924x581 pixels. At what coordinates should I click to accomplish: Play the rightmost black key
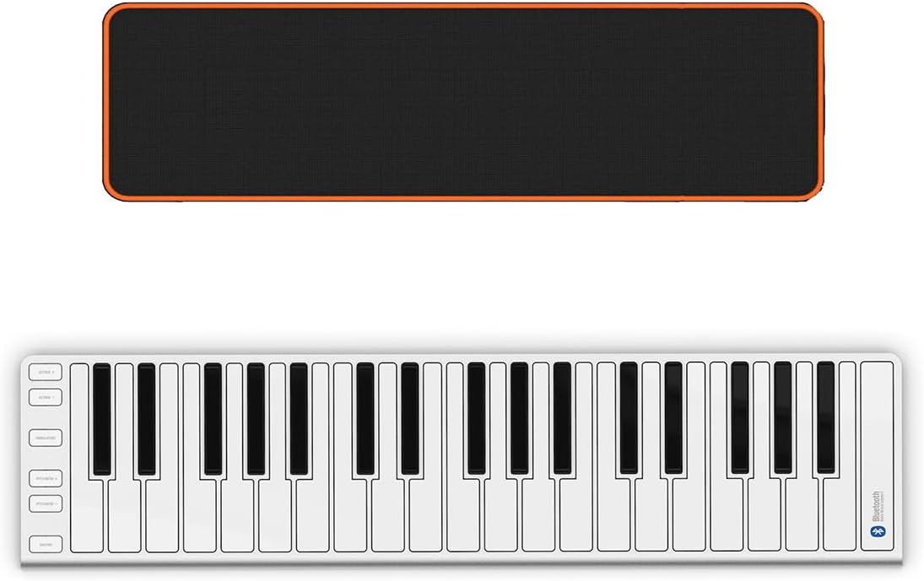(x=825, y=418)
